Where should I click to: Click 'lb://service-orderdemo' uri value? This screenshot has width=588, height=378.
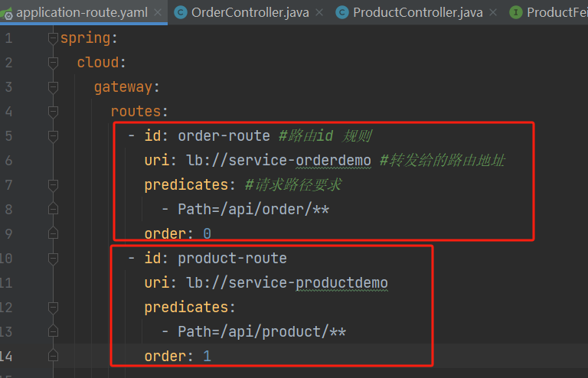pyautogui.click(x=279, y=161)
